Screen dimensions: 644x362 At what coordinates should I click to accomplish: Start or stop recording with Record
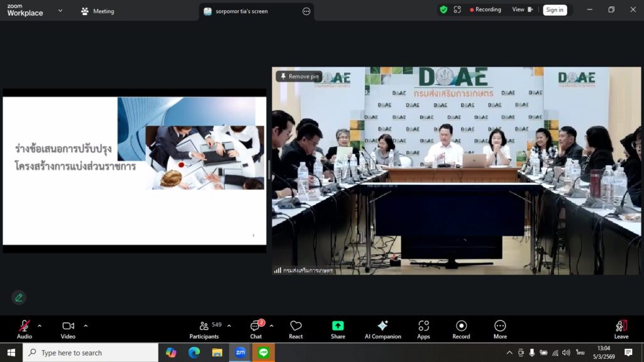(461, 329)
